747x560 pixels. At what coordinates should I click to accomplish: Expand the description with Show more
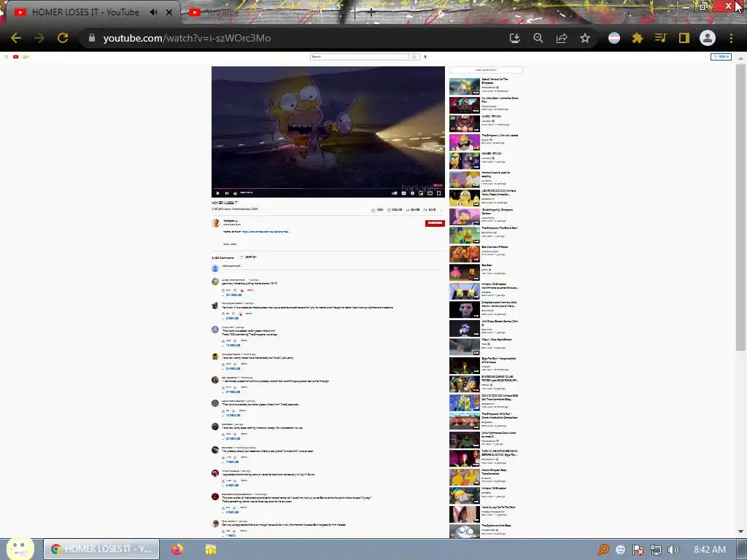230,244
